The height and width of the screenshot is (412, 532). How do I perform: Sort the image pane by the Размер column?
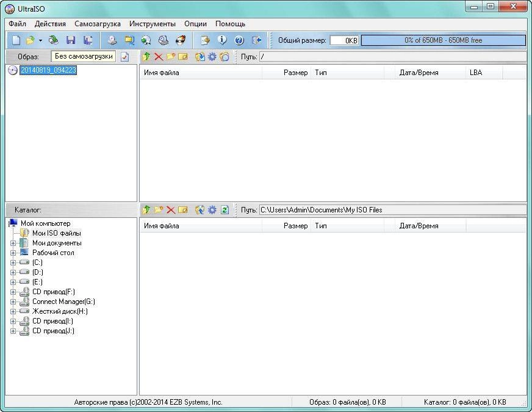pos(286,72)
